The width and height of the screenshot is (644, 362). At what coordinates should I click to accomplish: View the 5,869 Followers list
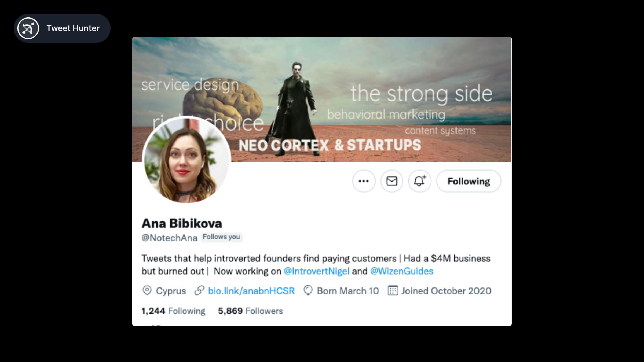click(x=250, y=311)
